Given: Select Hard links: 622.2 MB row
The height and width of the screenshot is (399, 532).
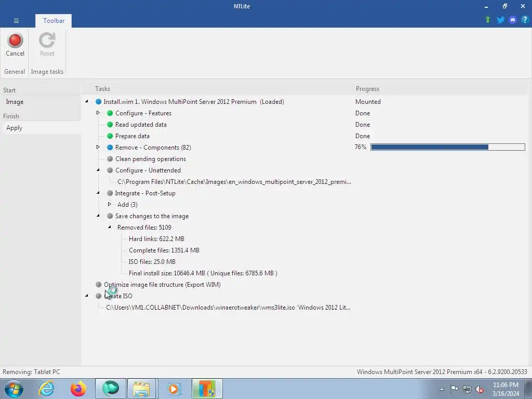Looking at the screenshot, I should pyautogui.click(x=156, y=239).
